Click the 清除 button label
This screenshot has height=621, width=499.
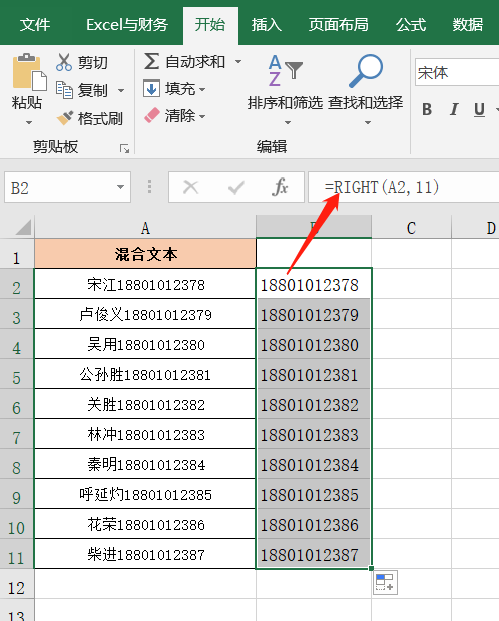[x=180, y=116]
